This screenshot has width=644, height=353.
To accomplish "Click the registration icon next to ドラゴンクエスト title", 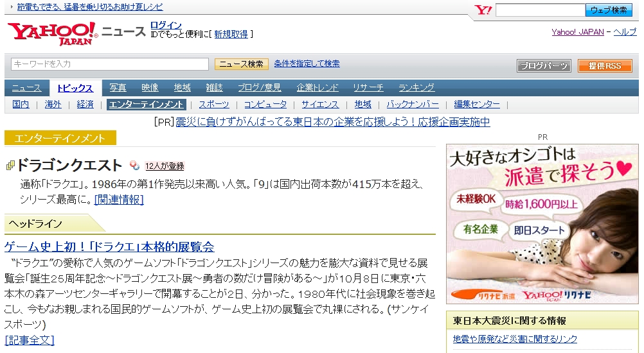I will pyautogui.click(x=134, y=165).
